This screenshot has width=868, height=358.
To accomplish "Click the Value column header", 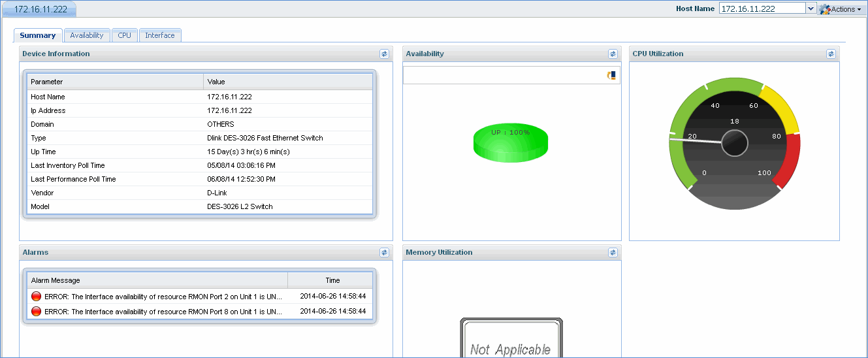I will tap(288, 82).
